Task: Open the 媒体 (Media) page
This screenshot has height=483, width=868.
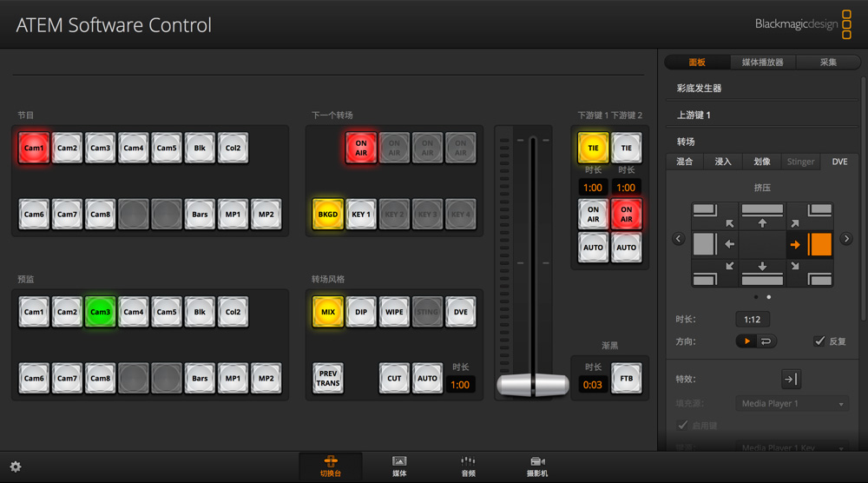Action: coord(399,466)
